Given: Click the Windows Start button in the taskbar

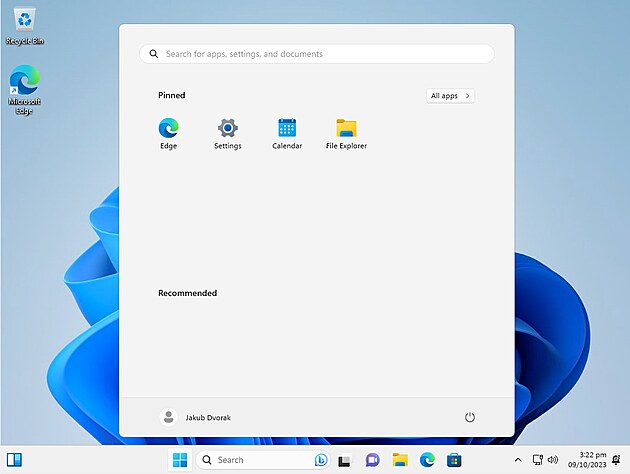Looking at the screenshot, I should tap(180, 460).
